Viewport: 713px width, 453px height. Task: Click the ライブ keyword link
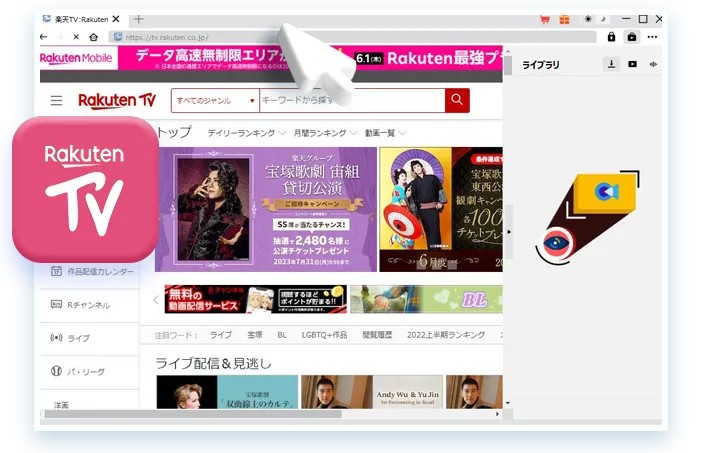(221, 335)
